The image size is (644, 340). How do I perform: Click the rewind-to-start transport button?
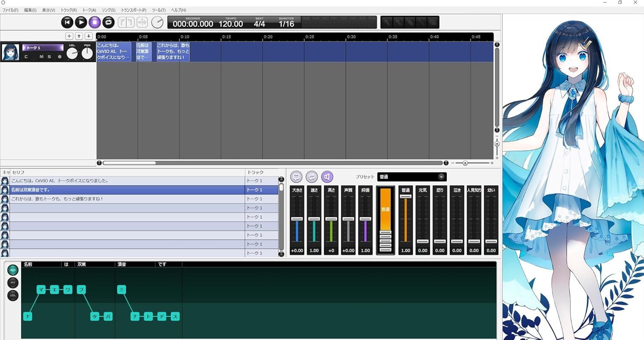[67, 22]
